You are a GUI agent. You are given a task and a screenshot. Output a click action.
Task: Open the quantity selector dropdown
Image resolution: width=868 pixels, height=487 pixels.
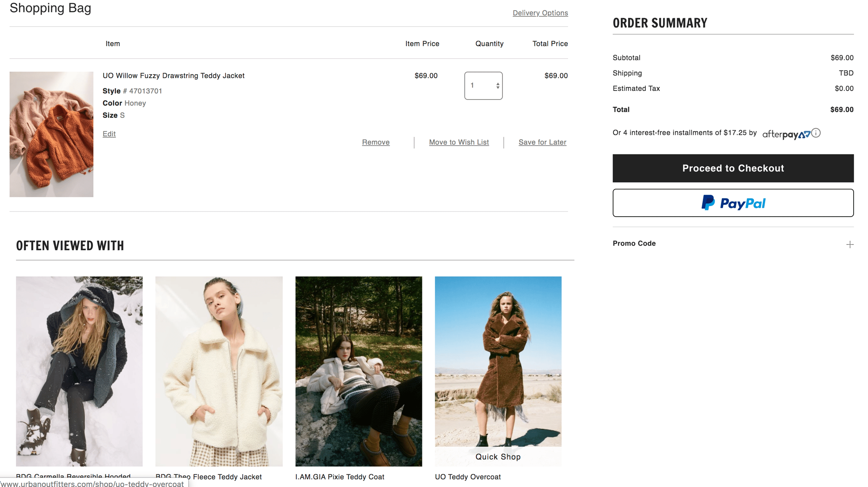[483, 86]
